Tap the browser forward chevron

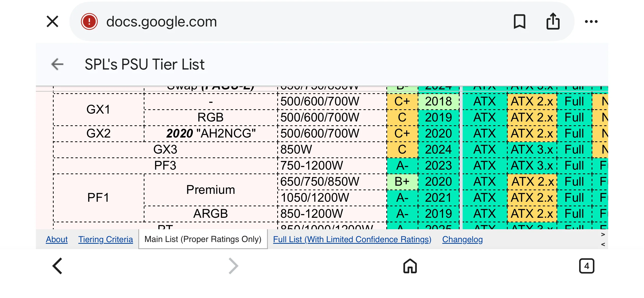point(233,266)
